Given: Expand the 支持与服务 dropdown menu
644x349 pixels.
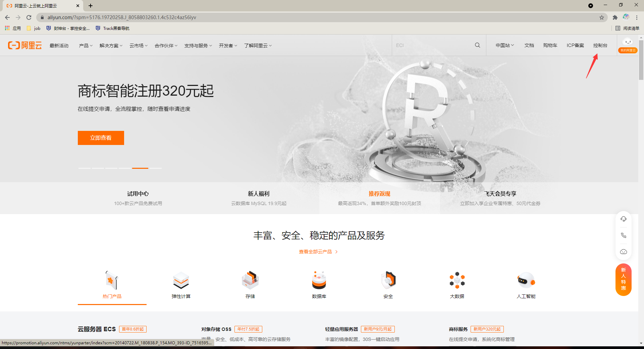Looking at the screenshot, I should pyautogui.click(x=198, y=46).
